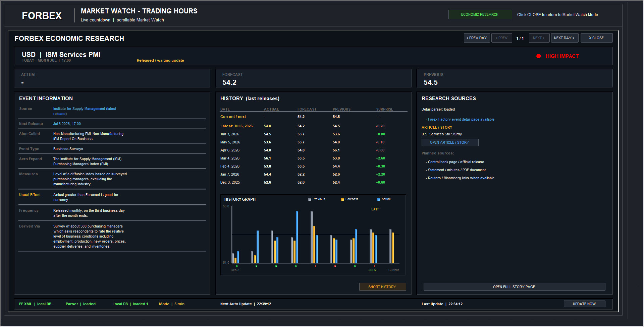Click the Jul 6 marker on history graph
The image size is (644, 327).
click(x=372, y=270)
